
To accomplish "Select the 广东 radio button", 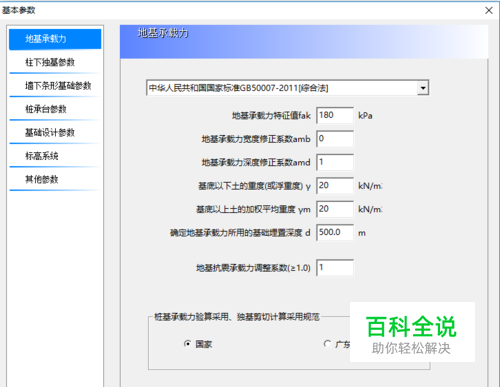I will point(327,344).
